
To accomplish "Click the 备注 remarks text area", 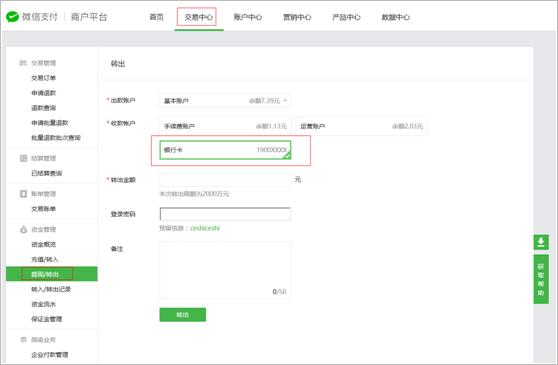I will (225, 270).
